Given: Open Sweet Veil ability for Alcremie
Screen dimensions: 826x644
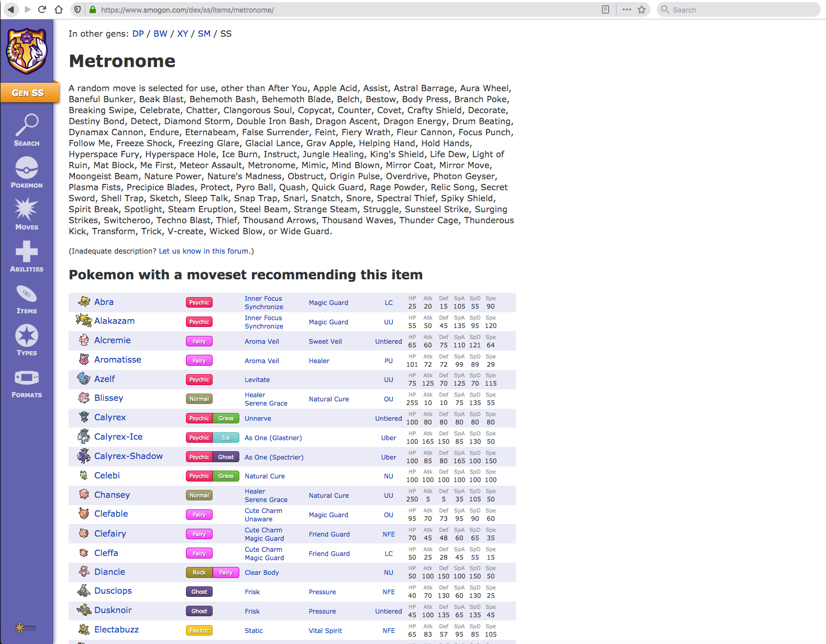Looking at the screenshot, I should pyautogui.click(x=325, y=341).
